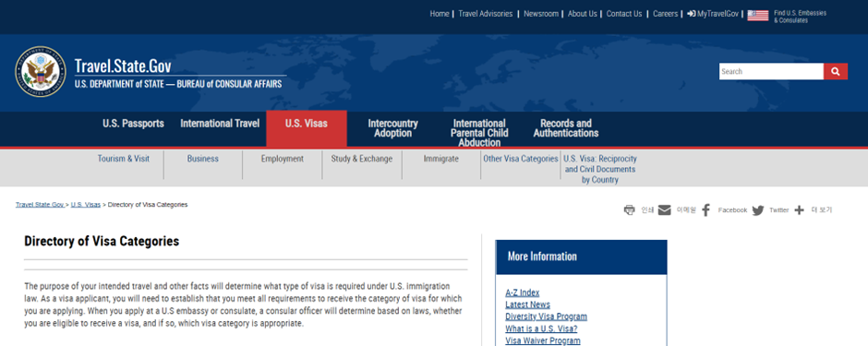Open MyTravelGov link

tap(717, 14)
